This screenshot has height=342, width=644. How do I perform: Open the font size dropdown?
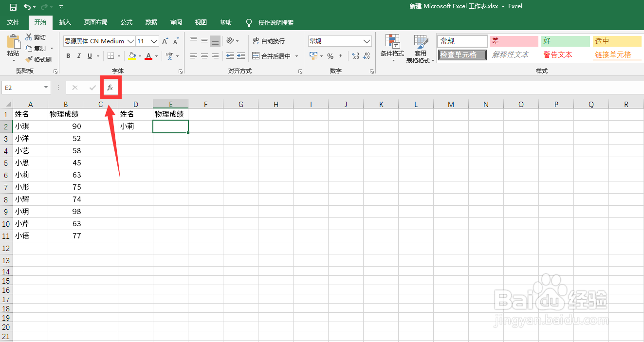[153, 41]
